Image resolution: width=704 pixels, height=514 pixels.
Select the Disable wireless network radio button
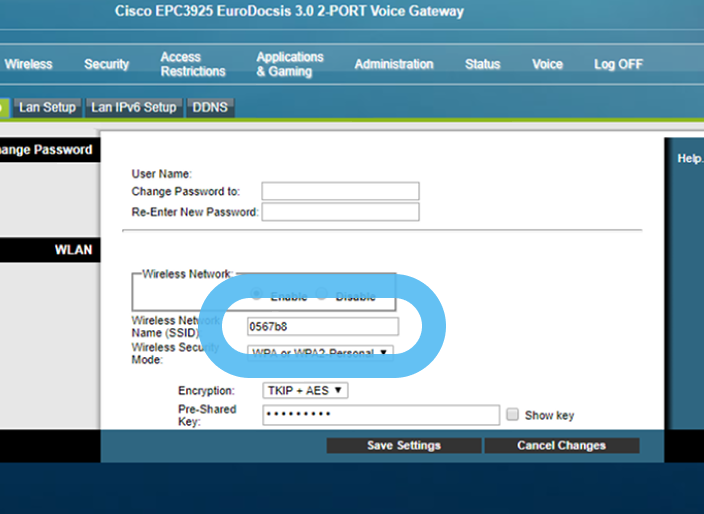point(322,295)
